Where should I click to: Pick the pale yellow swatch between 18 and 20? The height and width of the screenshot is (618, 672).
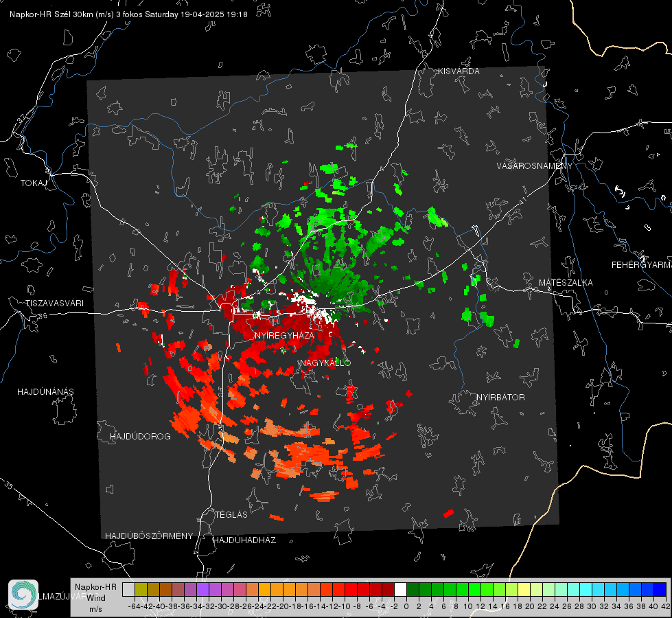[524, 589]
